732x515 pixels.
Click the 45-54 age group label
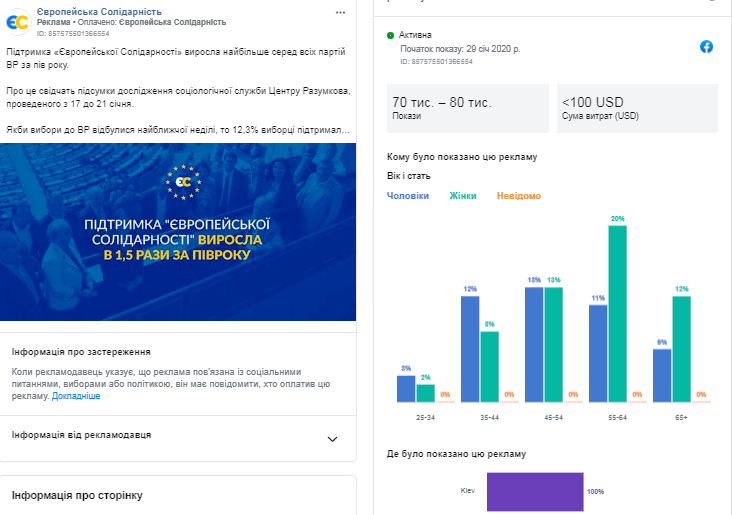pyautogui.click(x=553, y=417)
